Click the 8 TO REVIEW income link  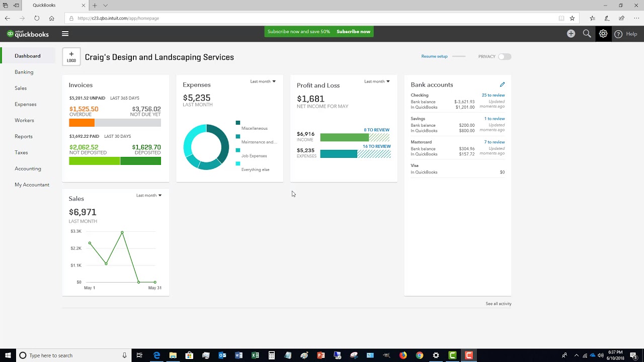click(x=377, y=130)
